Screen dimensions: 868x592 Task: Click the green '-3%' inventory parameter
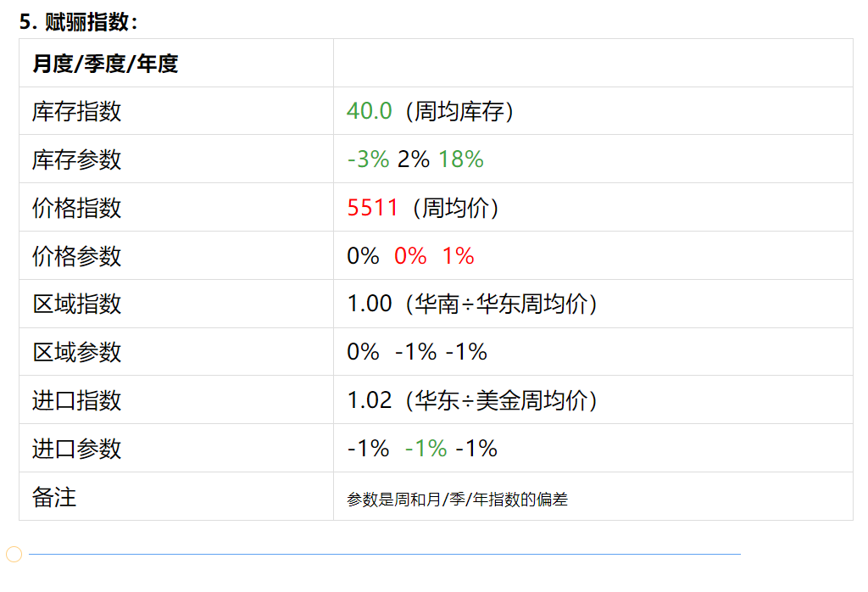click(368, 159)
